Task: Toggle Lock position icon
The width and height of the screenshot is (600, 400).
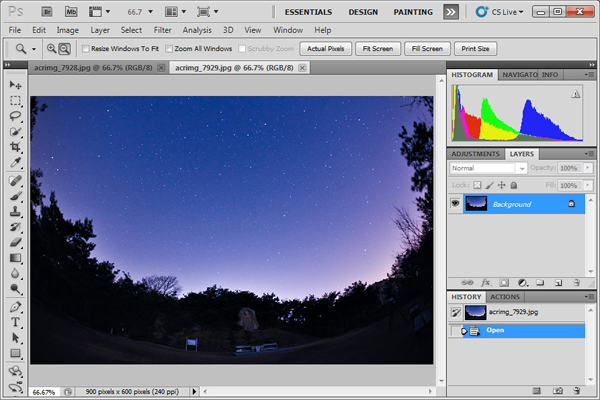Action: coord(502,185)
